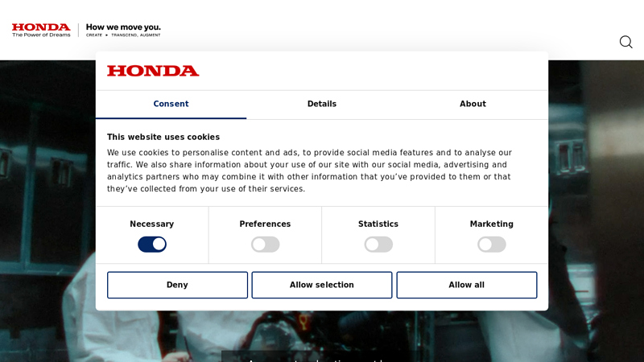
Task: Click the Allow all button
Action: (467, 285)
